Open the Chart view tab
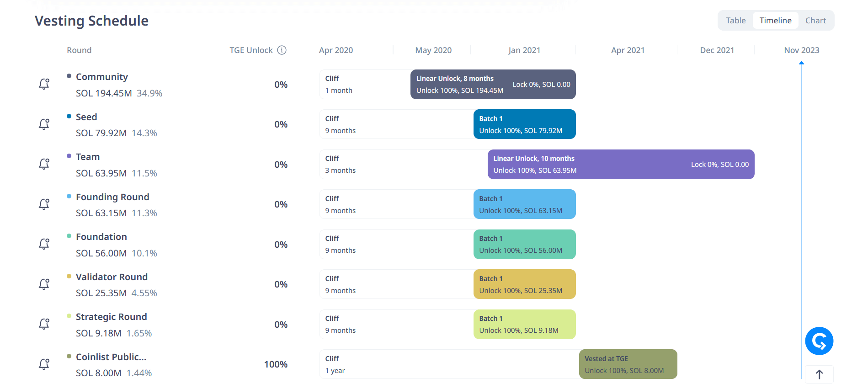Image resolution: width=868 pixels, height=389 pixels. point(815,20)
